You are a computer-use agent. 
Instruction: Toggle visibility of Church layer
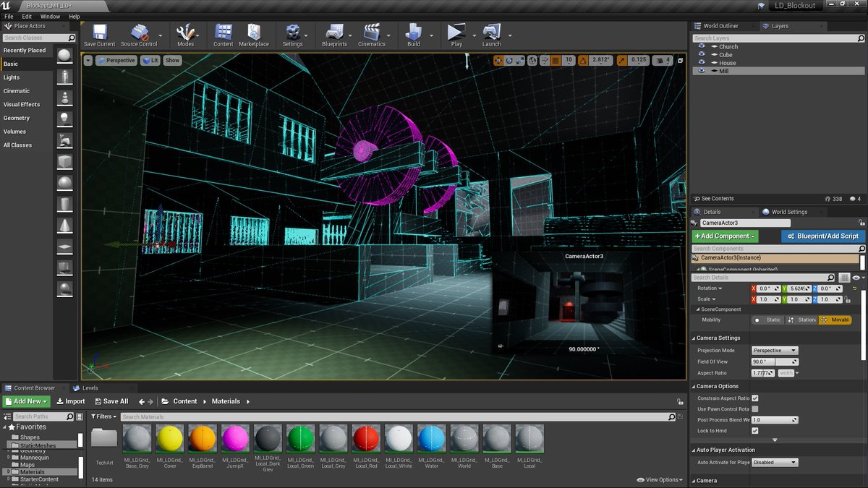tap(702, 47)
